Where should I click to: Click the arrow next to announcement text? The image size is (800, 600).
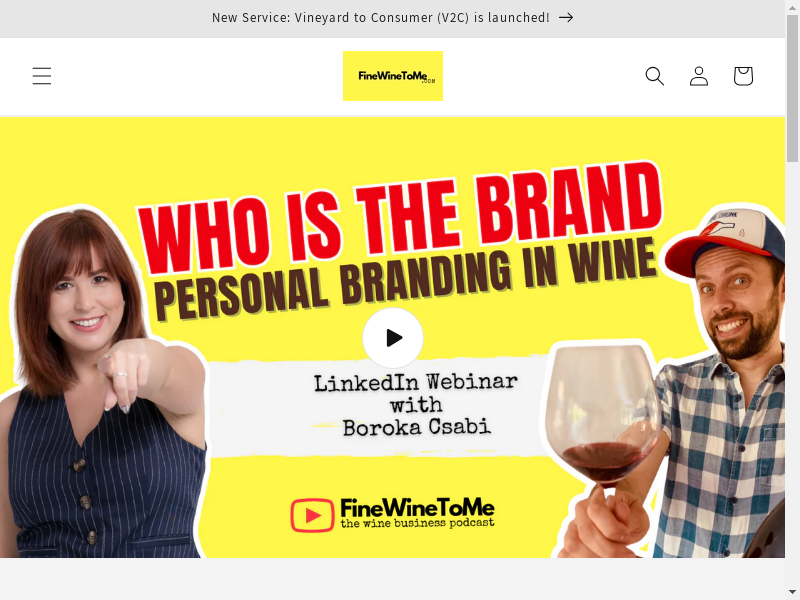[x=566, y=17]
